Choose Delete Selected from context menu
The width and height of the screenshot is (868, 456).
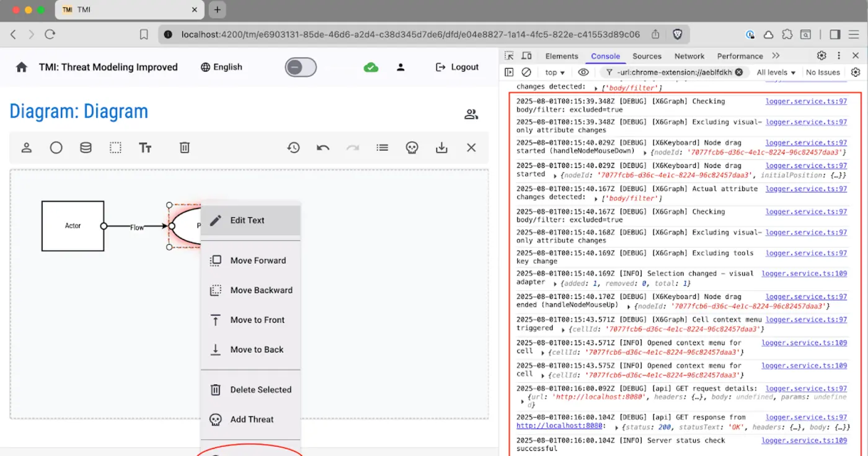click(x=250, y=390)
